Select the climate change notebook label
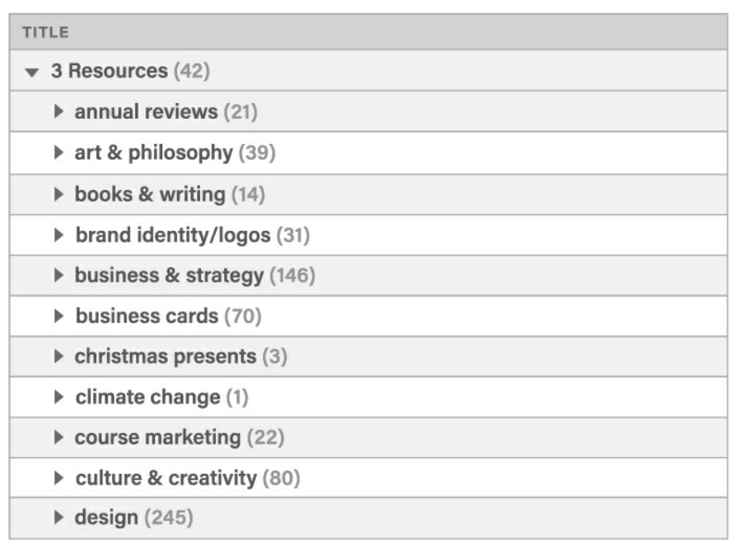 pos(148,397)
